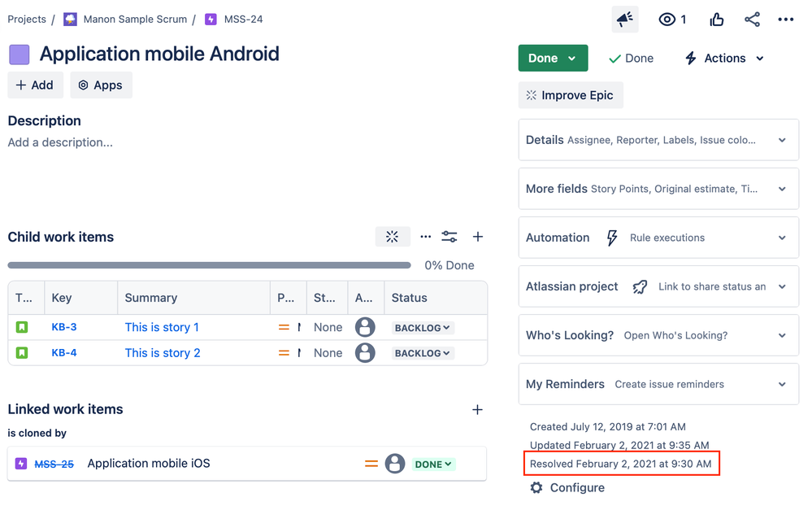812x506 pixels.
Task: Click the Created July 12, 2019 text
Action: [607, 426]
